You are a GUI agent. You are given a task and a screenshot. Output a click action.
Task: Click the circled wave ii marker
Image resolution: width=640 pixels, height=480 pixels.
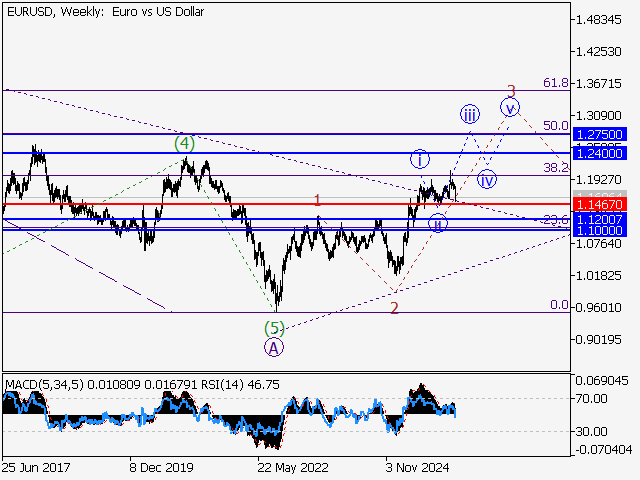437,223
